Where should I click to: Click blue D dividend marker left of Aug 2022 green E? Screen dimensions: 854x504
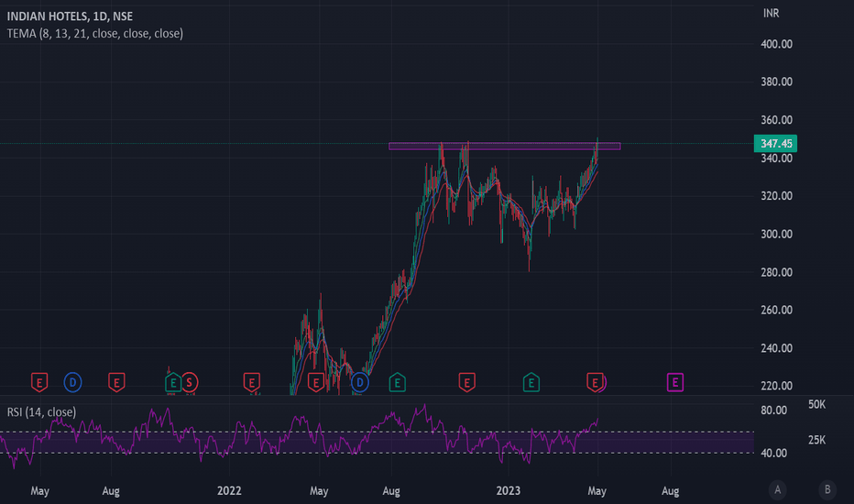point(359,382)
